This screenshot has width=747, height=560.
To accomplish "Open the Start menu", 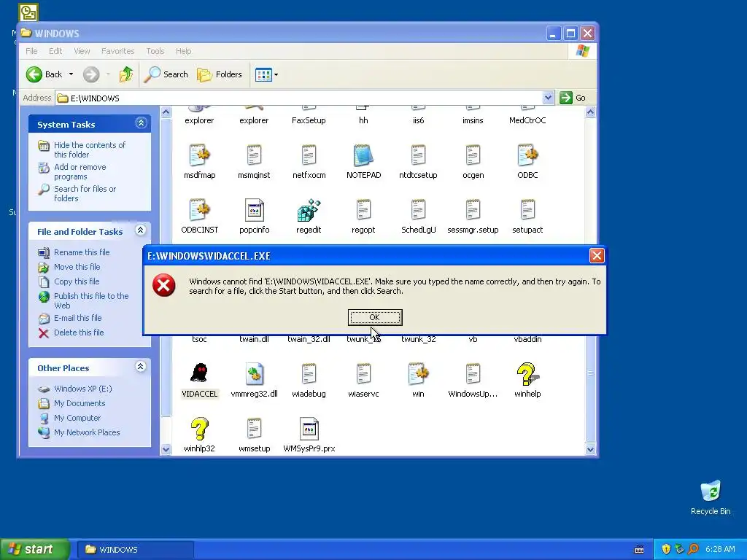I will [34, 549].
